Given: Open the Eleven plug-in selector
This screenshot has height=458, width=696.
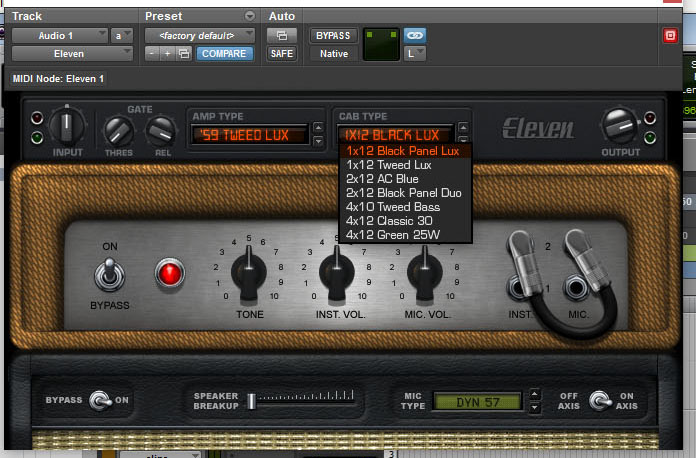Looking at the screenshot, I should (72, 54).
